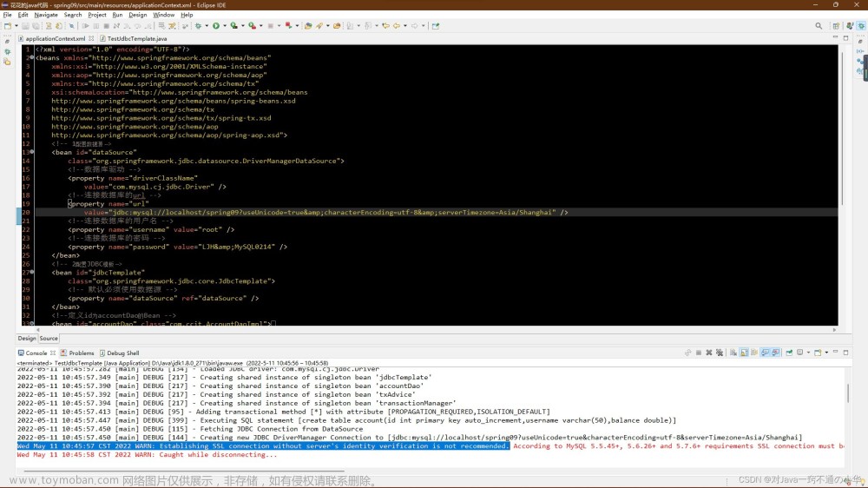Click the Forward navigation arrow icon

point(414,25)
